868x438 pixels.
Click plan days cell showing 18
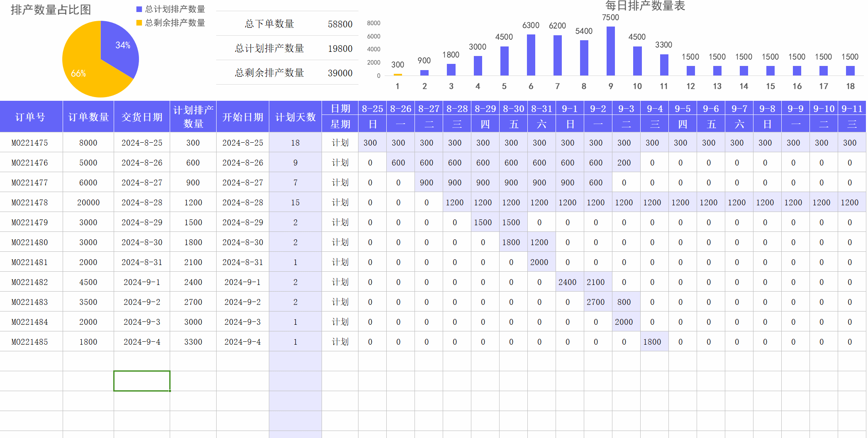(x=295, y=143)
